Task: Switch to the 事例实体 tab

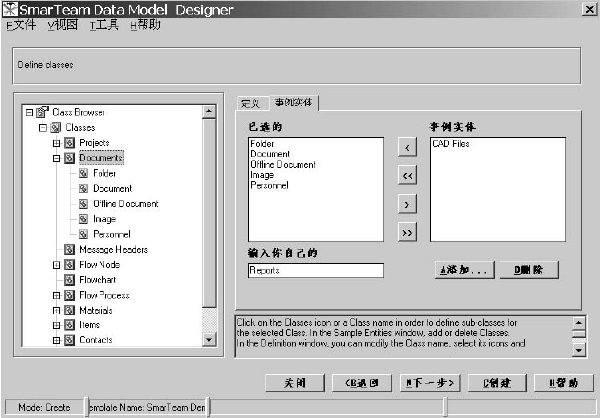Action: pyautogui.click(x=294, y=103)
